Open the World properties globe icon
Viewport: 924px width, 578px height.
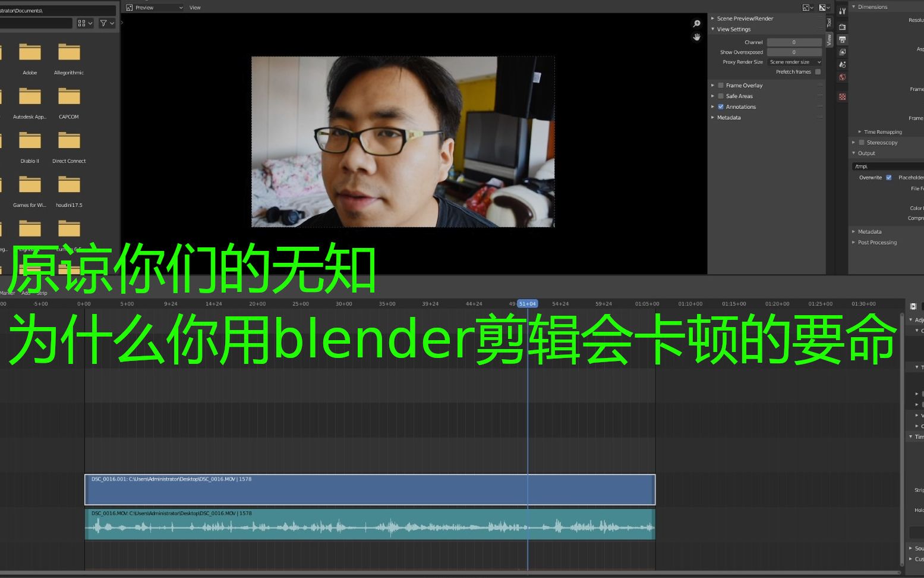pyautogui.click(x=842, y=77)
